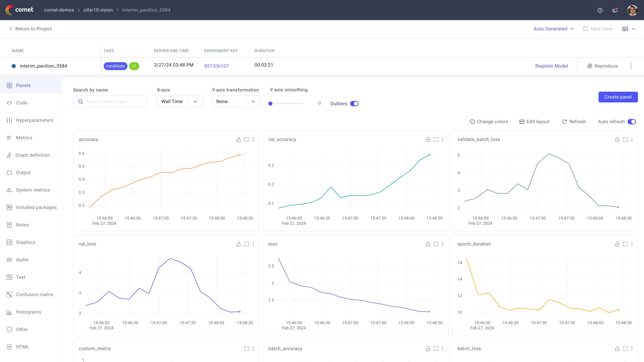Viewport: 644px width, 362px height.
Task: View the Installed packages list
Action: [36, 207]
